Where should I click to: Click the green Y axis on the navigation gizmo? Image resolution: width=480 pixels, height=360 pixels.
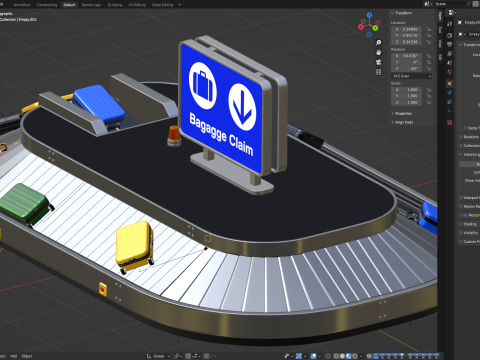click(375, 28)
